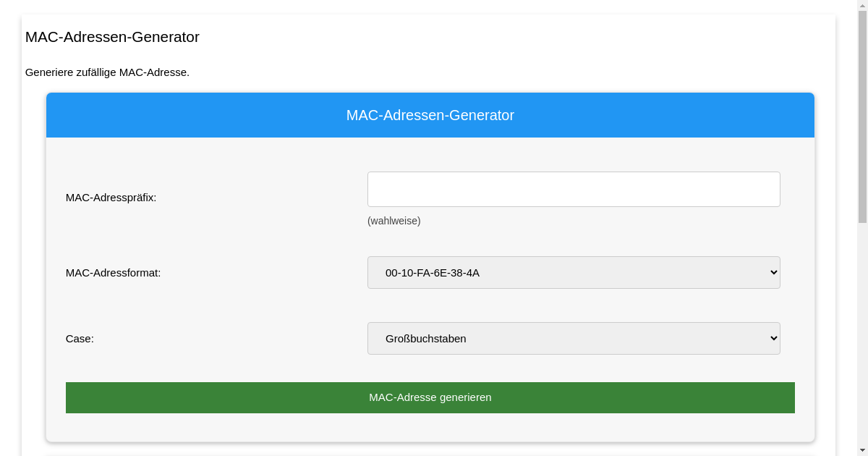Select the format showing 00-10-FA-6E-38-4A
This screenshot has width=868, height=456.
[x=574, y=272]
